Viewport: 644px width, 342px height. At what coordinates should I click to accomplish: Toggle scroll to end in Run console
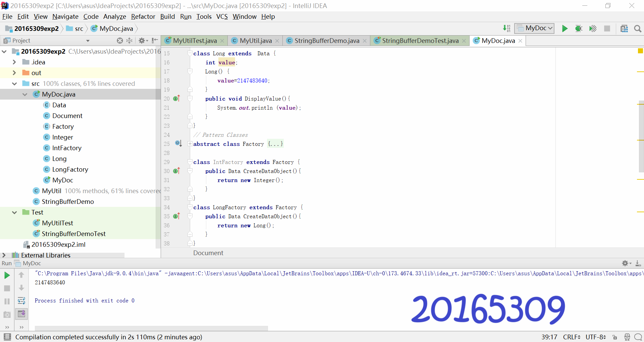(x=21, y=314)
